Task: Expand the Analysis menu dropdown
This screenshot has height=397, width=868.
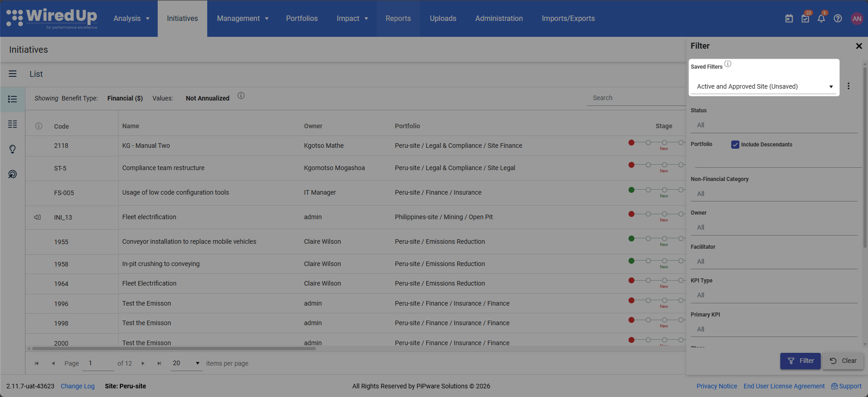Action: [x=131, y=19]
